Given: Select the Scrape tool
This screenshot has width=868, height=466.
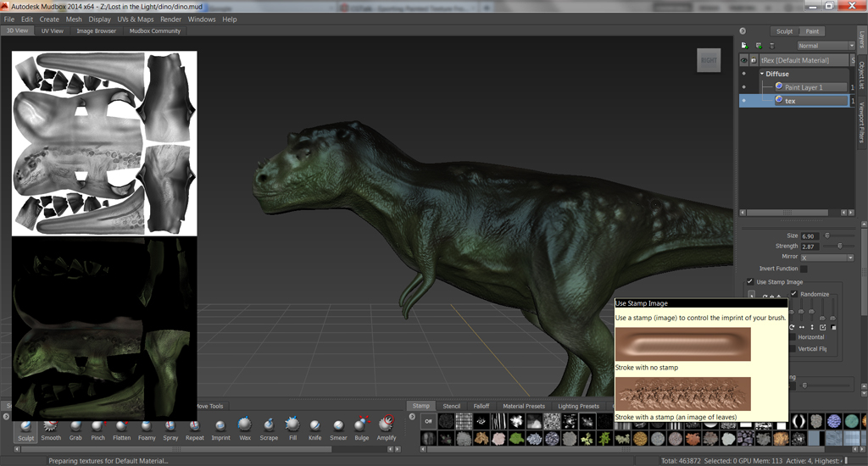Looking at the screenshot, I should pos(269,430).
